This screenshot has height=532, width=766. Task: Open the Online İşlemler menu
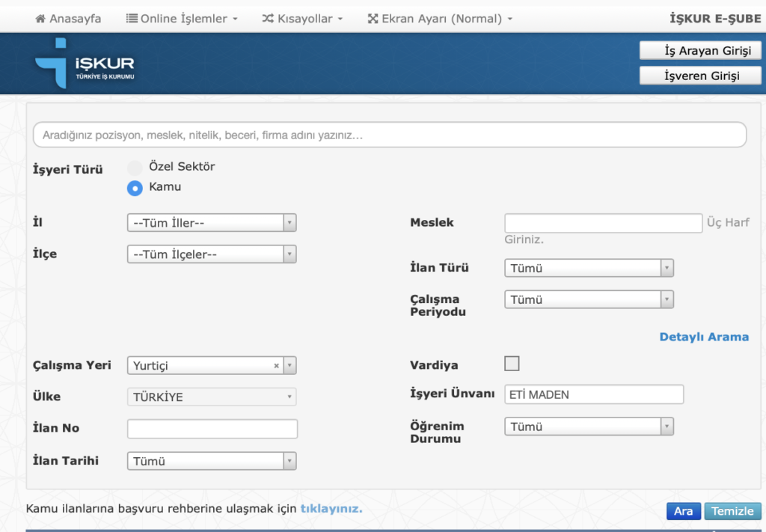(x=183, y=19)
